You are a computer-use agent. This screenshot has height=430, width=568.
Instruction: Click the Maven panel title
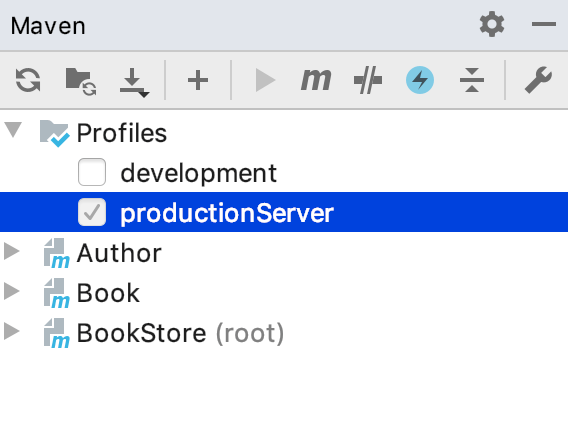[48, 26]
